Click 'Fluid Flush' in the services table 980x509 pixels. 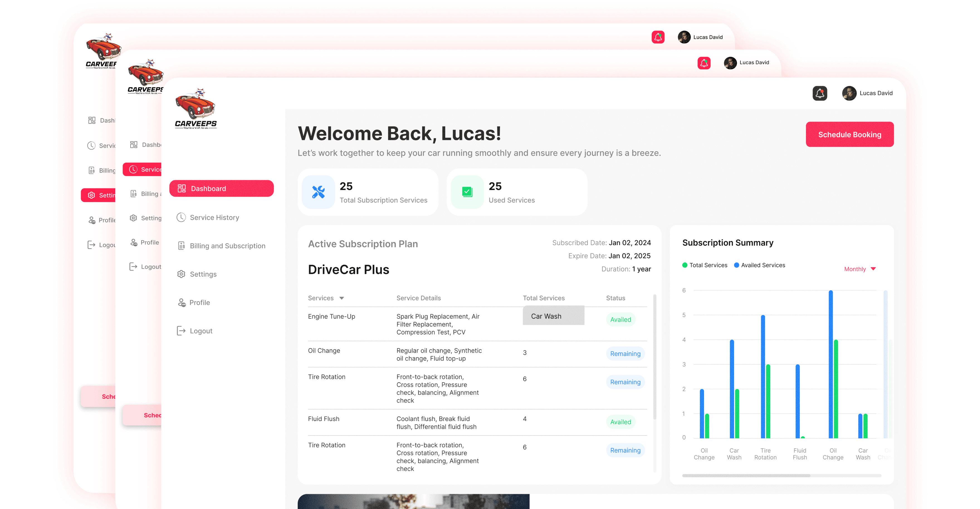coord(323,419)
